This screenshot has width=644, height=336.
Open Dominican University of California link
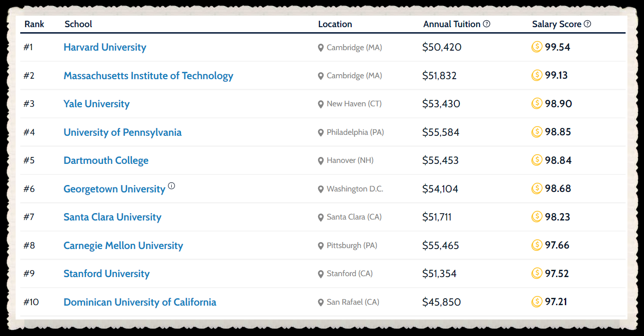pyautogui.click(x=140, y=302)
